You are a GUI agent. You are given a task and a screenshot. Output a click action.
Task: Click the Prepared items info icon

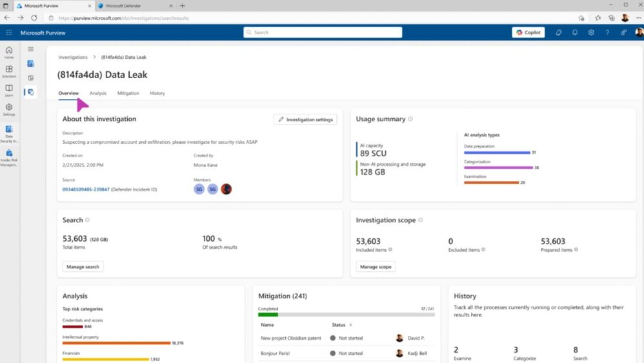[x=576, y=249]
